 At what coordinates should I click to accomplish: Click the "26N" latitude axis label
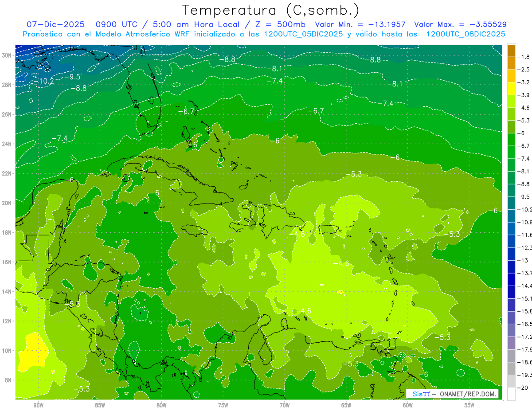tap(7, 114)
